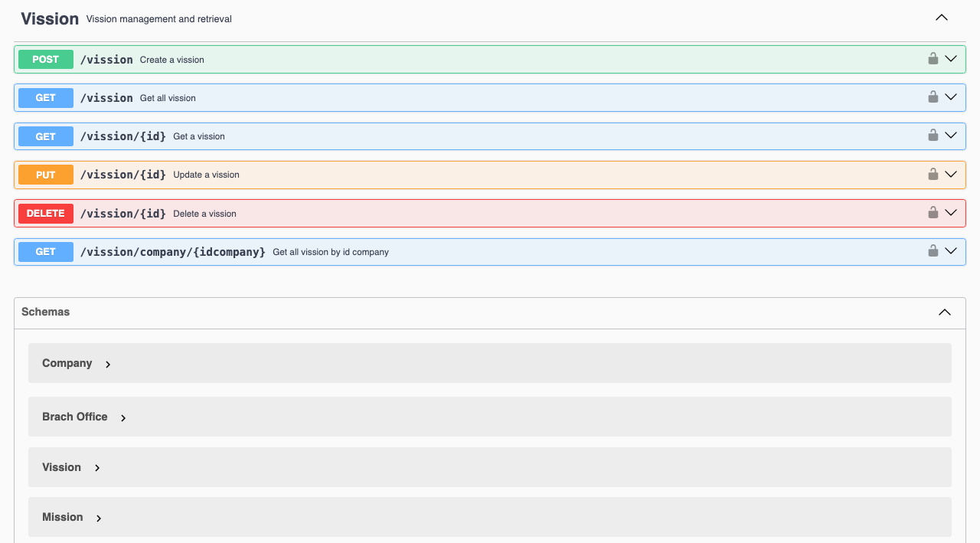Expand the Company schema arrow

tap(108, 365)
